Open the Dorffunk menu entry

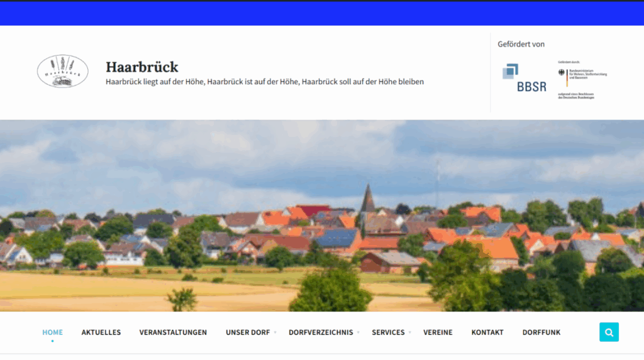tap(541, 332)
